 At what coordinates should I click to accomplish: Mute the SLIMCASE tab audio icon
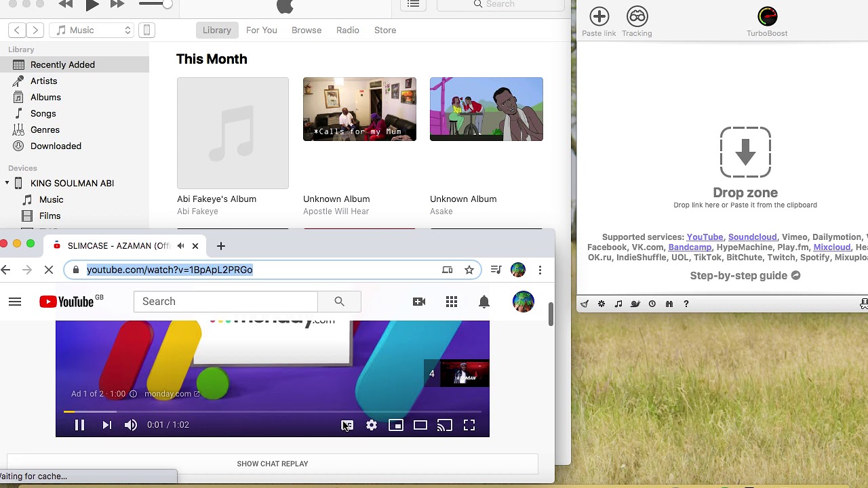coord(181,246)
